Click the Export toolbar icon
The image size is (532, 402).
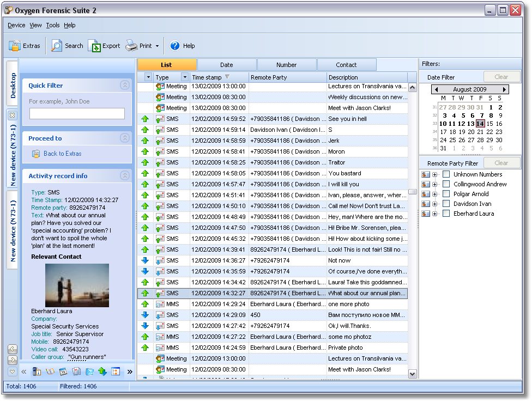[95, 46]
